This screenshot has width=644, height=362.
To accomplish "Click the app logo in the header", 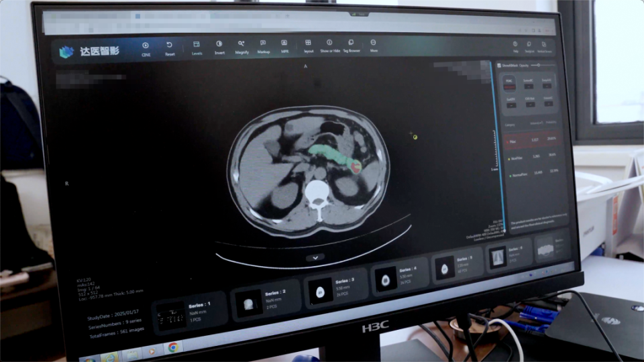I will [89, 52].
